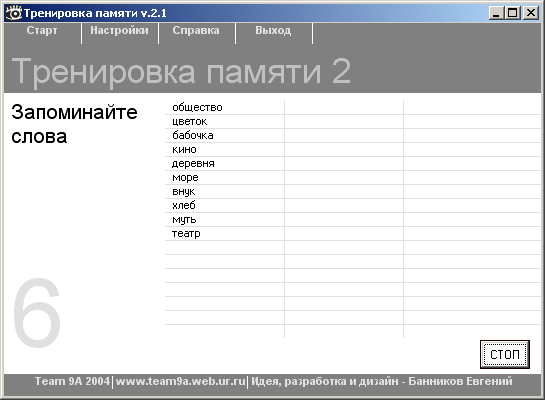Select the word деревня in list
The height and width of the screenshot is (400, 545).
pos(193,163)
